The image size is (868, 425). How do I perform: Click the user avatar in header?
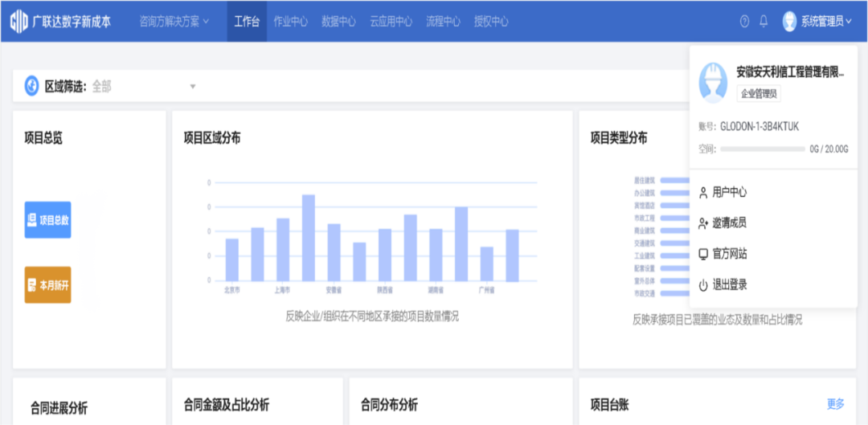tap(789, 22)
